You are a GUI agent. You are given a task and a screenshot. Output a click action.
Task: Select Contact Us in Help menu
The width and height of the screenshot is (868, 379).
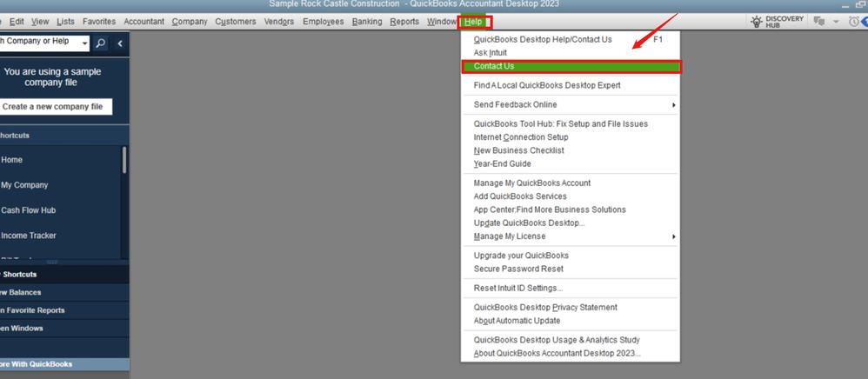tap(571, 66)
